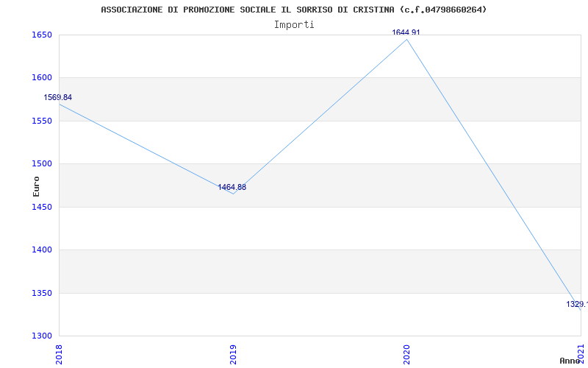
Task: Click the 1464.88 data label
Action: 232,187
